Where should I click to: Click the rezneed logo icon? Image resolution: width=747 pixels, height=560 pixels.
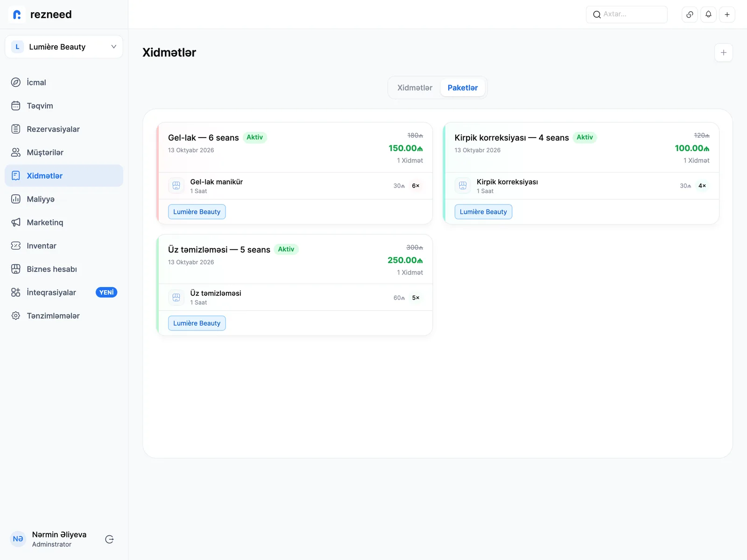[17, 14]
